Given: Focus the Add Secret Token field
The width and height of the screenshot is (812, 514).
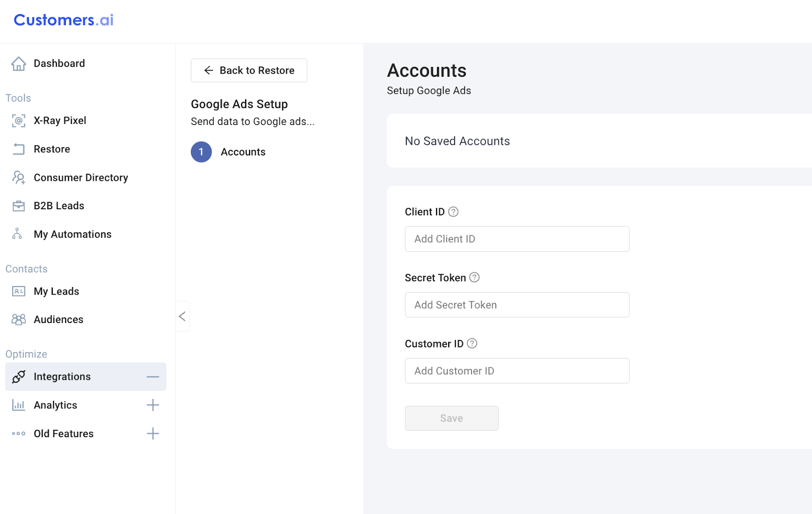Looking at the screenshot, I should tap(517, 305).
